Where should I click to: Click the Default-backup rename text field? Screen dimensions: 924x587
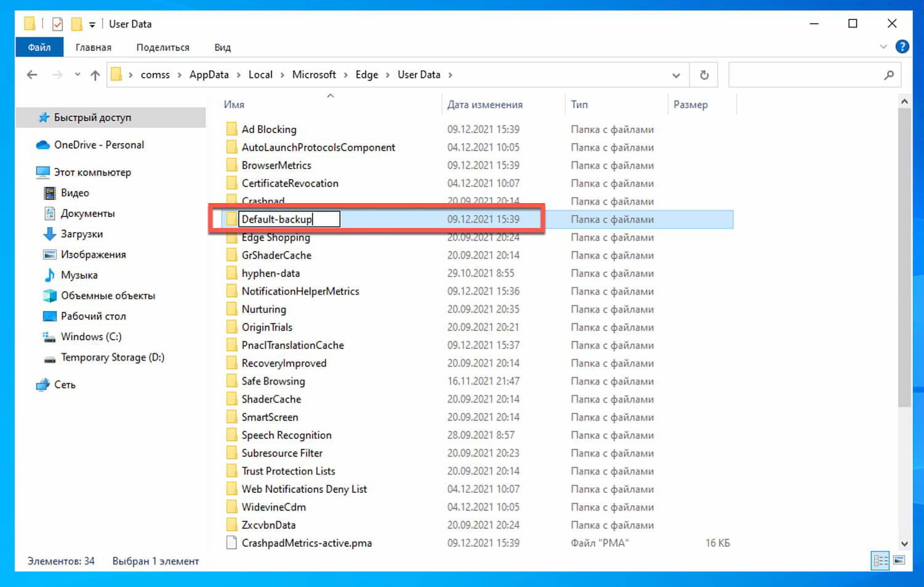pos(289,219)
